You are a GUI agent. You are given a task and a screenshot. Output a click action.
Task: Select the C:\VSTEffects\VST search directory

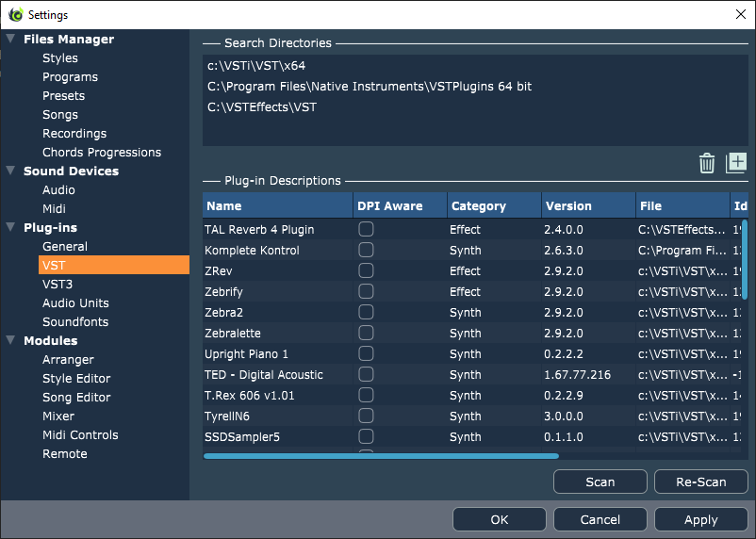(x=262, y=106)
